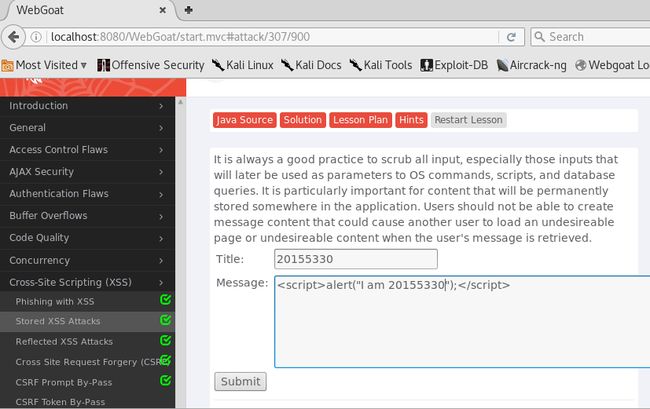This screenshot has width=650, height=409.
Task: Open Most Visited bookmarks folder
Action: (44, 65)
